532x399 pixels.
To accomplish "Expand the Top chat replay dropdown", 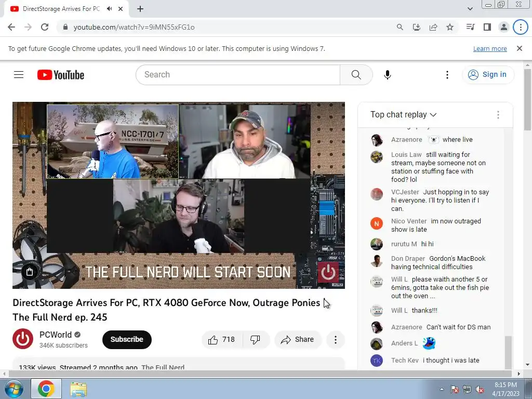I will 403,115.
